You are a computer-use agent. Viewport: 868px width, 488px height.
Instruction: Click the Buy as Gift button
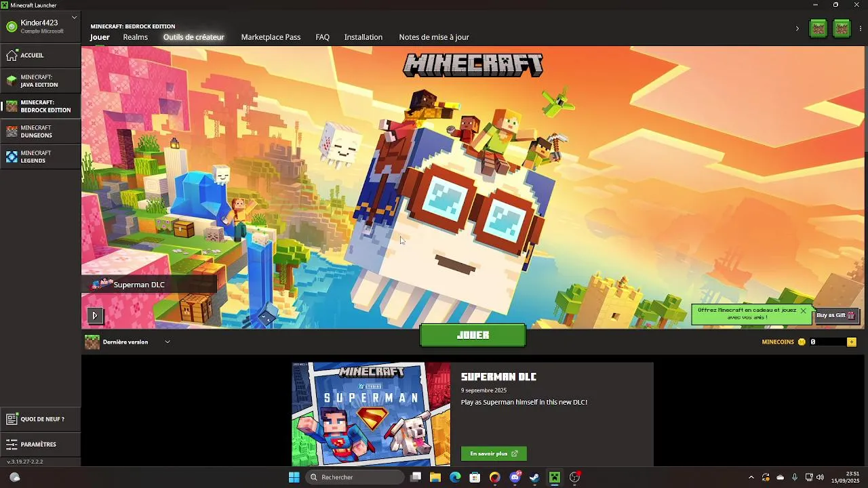(836, 315)
